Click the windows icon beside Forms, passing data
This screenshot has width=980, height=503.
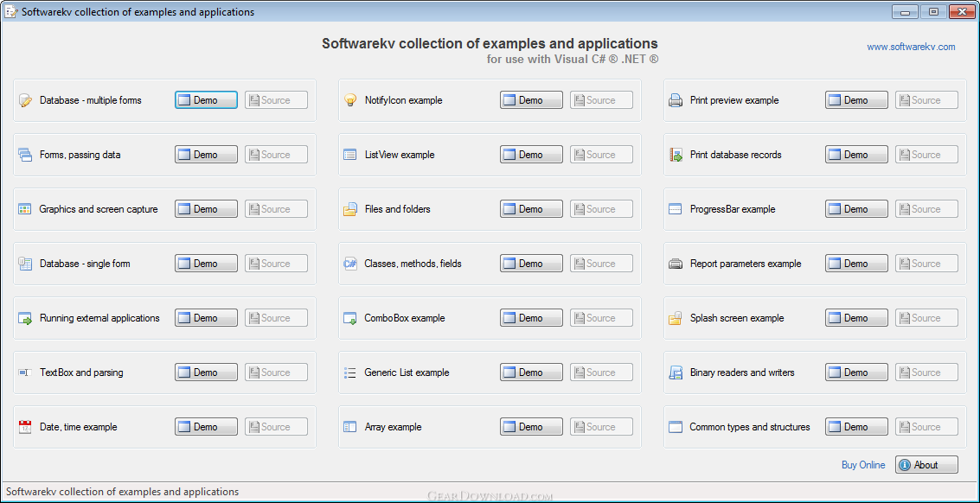tap(25, 155)
